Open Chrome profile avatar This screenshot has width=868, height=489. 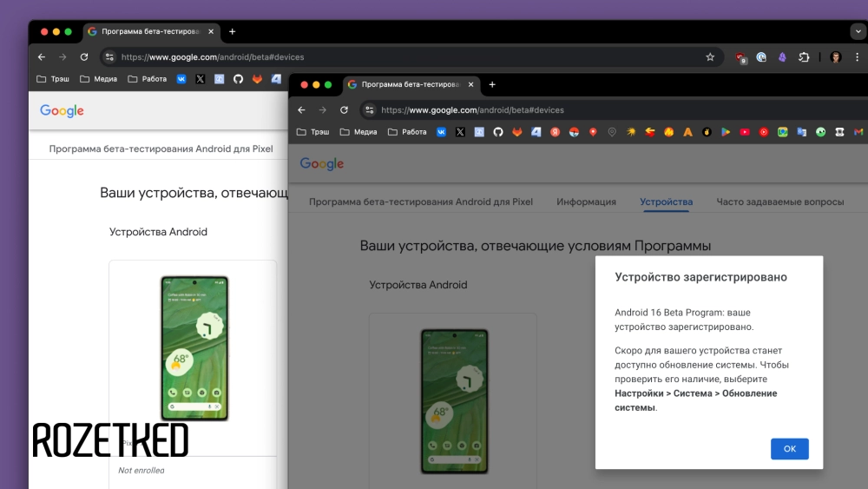click(836, 57)
